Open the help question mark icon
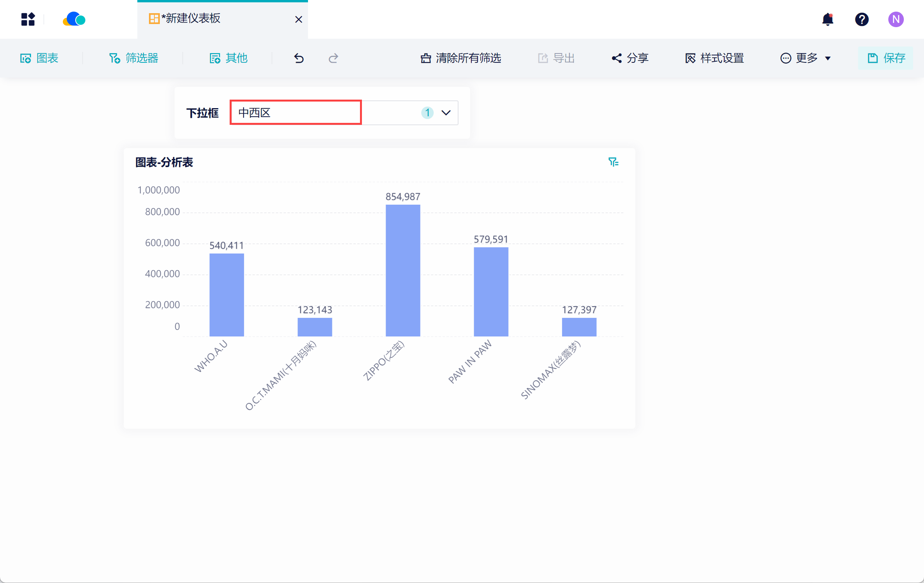 862,19
